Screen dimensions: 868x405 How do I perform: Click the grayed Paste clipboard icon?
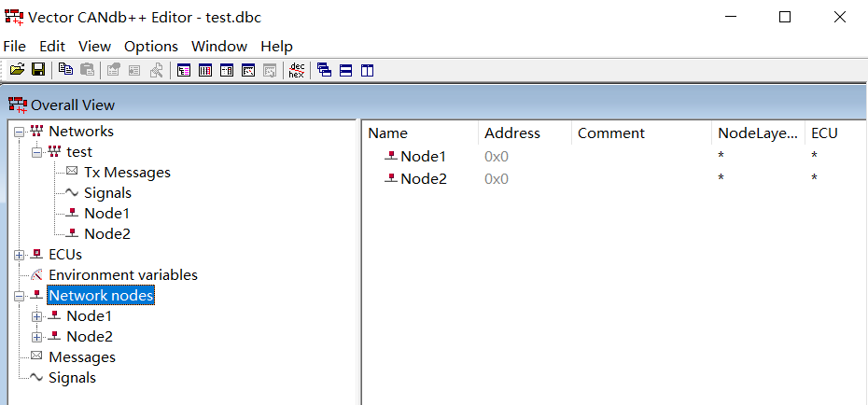tap(87, 70)
